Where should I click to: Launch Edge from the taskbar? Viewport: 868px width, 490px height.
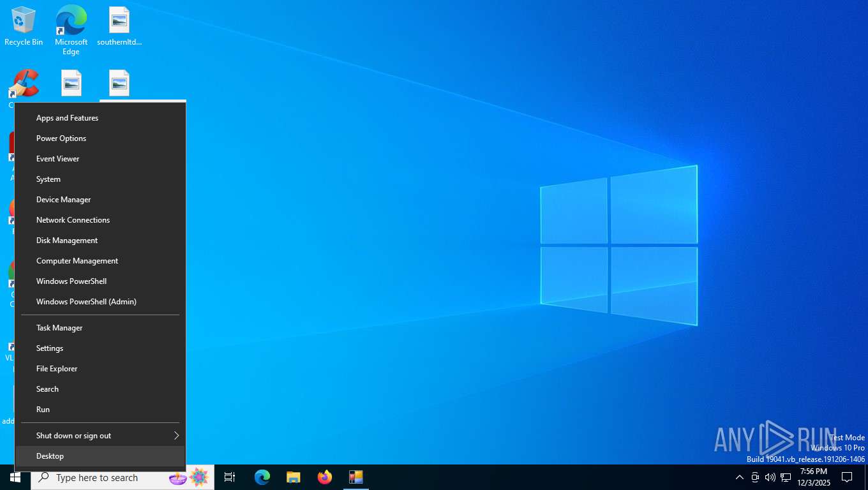pyautogui.click(x=262, y=477)
